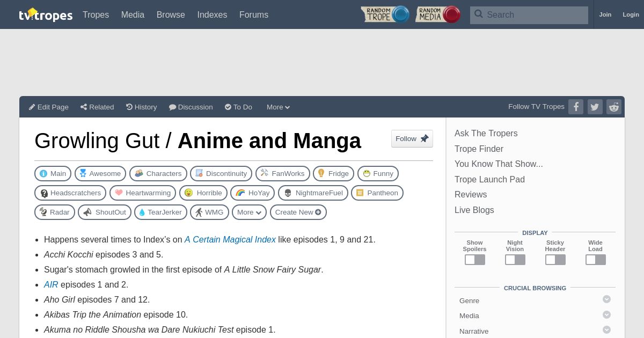
Task: Click the Login link
Action: click(631, 14)
